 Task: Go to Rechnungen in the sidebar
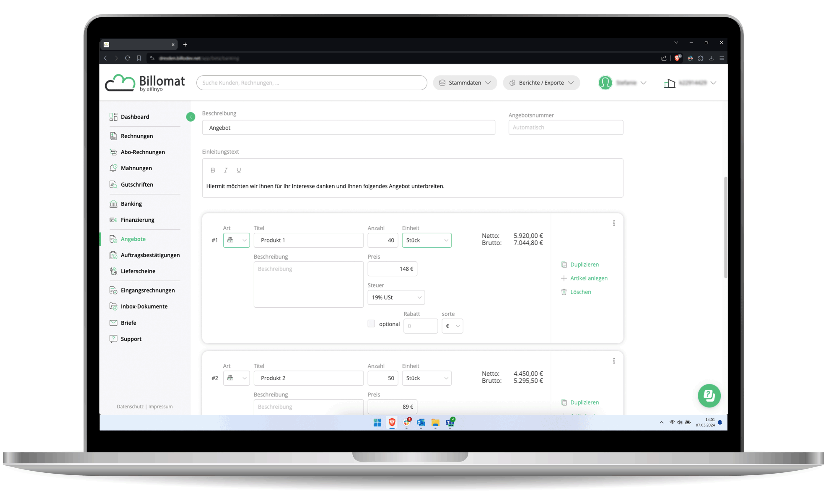136,136
